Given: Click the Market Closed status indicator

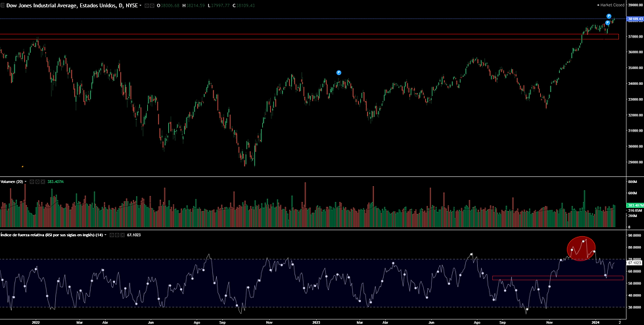Looking at the screenshot, I should pyautogui.click(x=610, y=5).
